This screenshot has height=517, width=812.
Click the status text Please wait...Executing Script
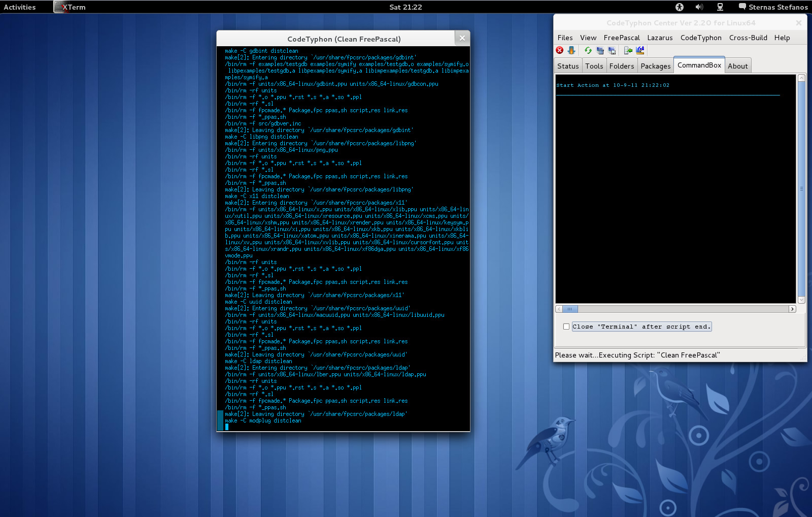pyautogui.click(x=637, y=355)
